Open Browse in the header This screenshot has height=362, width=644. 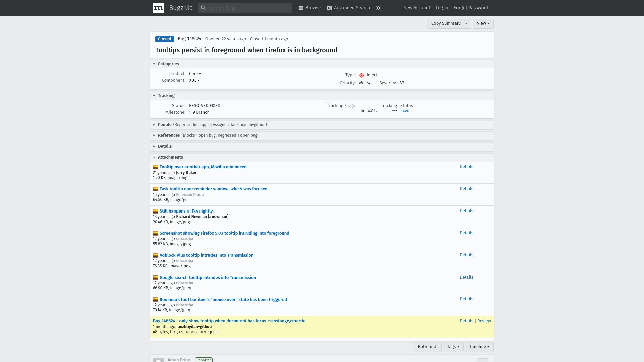coord(309,8)
